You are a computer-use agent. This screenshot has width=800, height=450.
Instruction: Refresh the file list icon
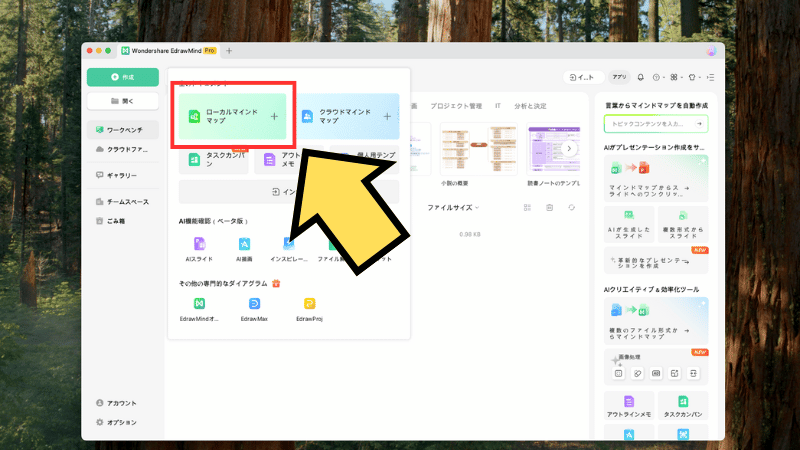point(571,208)
